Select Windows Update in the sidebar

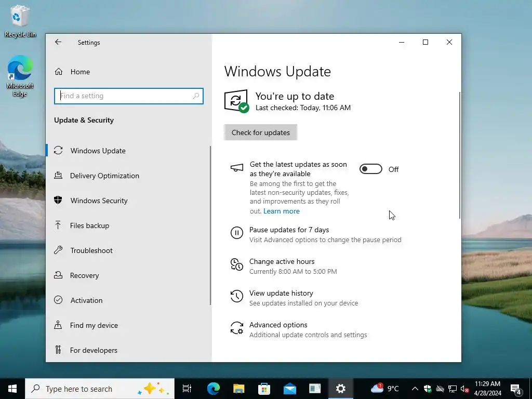(x=128, y=150)
